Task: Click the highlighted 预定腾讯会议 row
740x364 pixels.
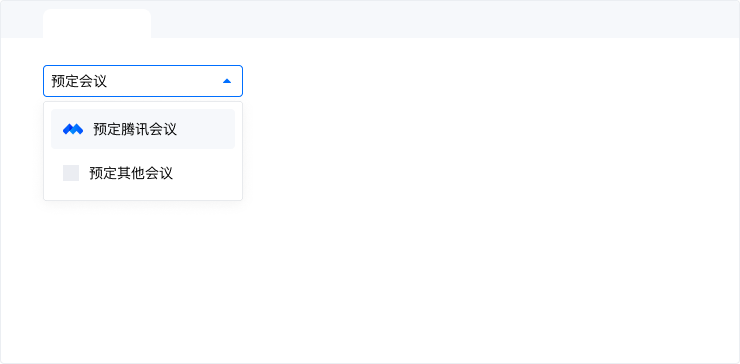Action: (x=143, y=129)
